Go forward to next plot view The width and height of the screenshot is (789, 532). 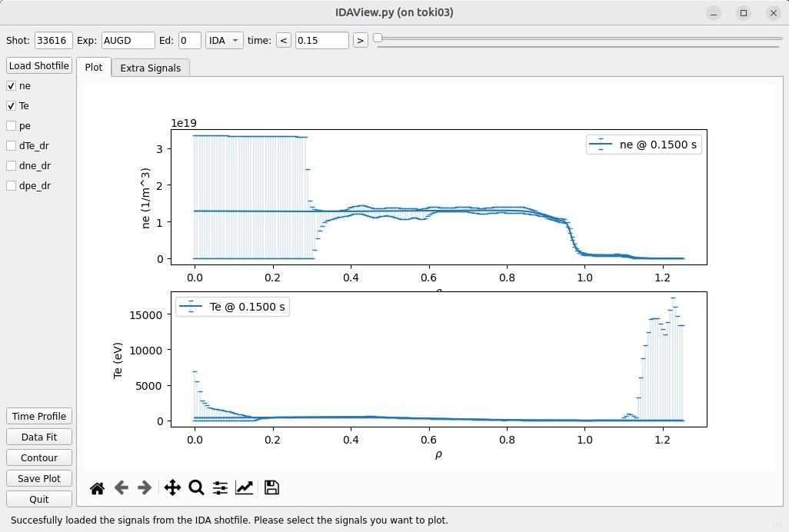click(x=145, y=488)
